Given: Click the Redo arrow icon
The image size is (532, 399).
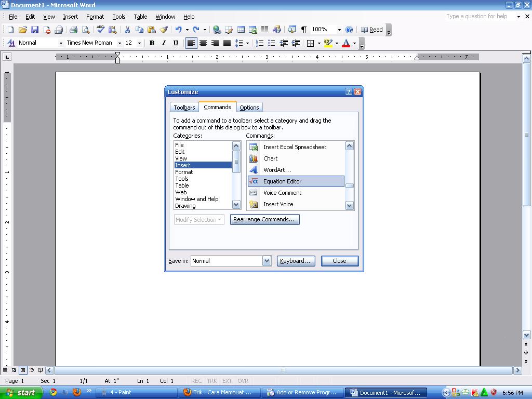Looking at the screenshot, I should click(x=196, y=30).
